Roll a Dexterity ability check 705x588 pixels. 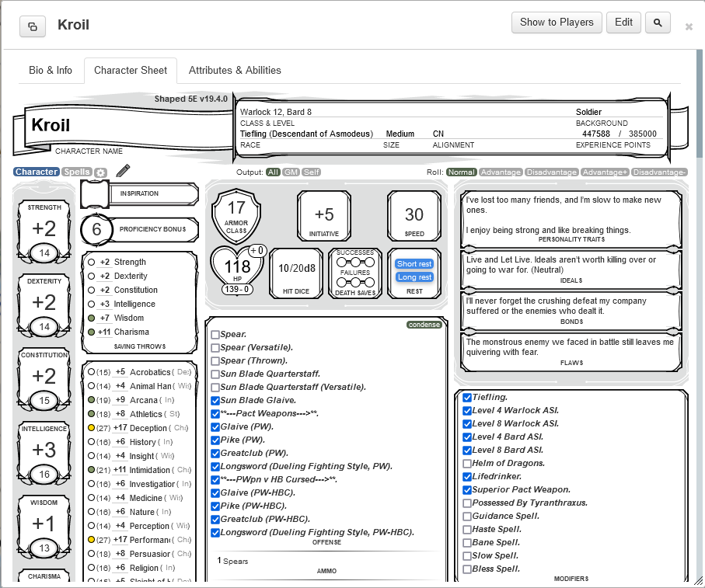click(x=44, y=302)
